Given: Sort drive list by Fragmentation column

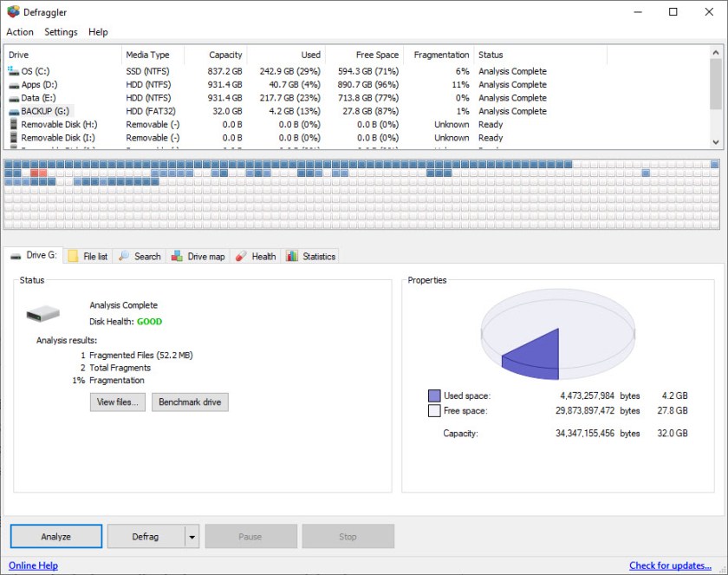Looking at the screenshot, I should (x=441, y=55).
